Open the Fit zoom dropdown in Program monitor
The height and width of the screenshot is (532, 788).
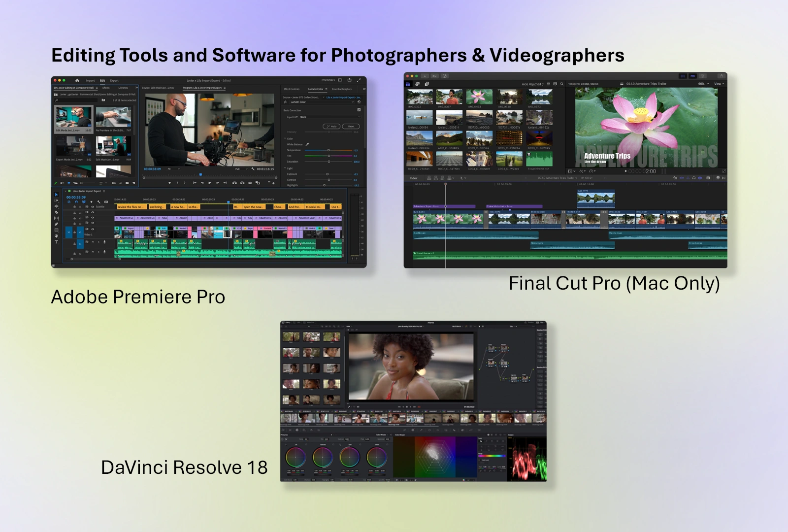click(173, 169)
